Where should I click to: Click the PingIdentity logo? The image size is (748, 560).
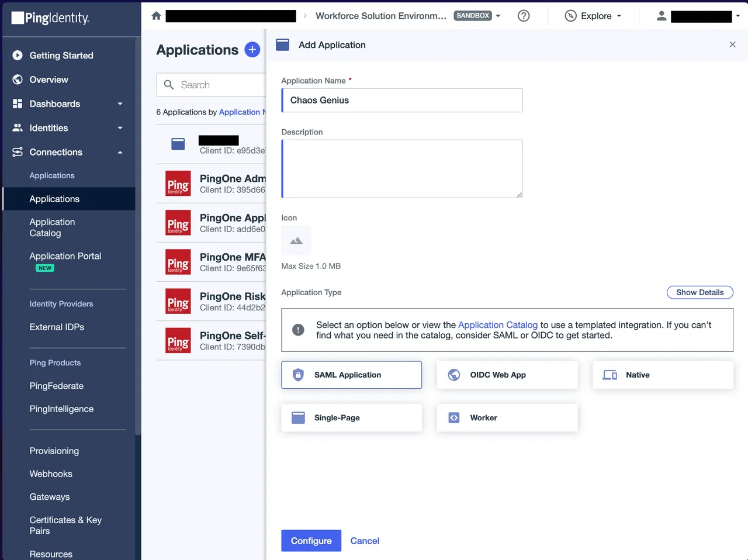[51, 18]
